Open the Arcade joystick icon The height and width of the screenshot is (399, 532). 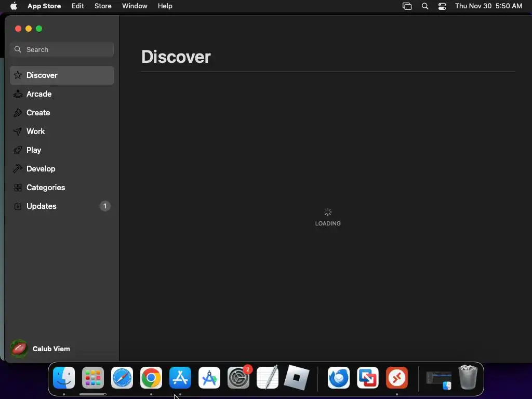18,94
